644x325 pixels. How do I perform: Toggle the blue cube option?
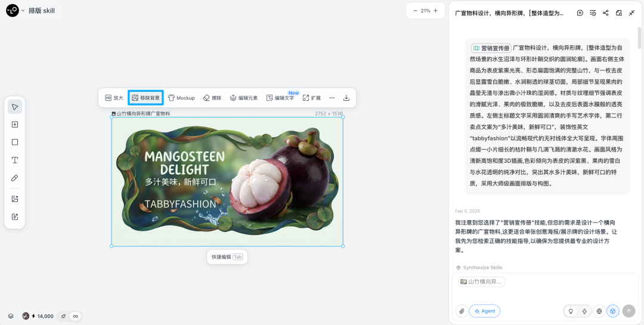(x=613, y=311)
